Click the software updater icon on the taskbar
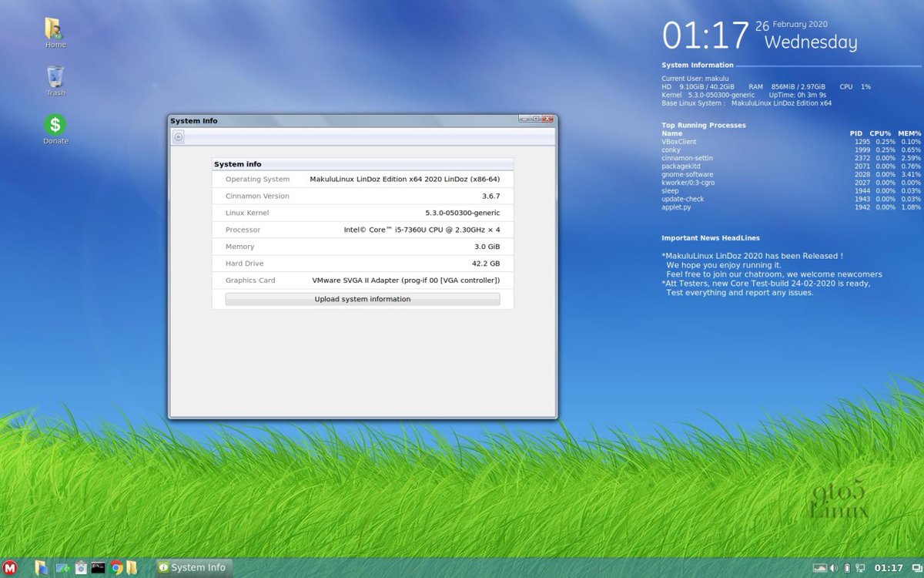The image size is (924, 578). [x=62, y=568]
